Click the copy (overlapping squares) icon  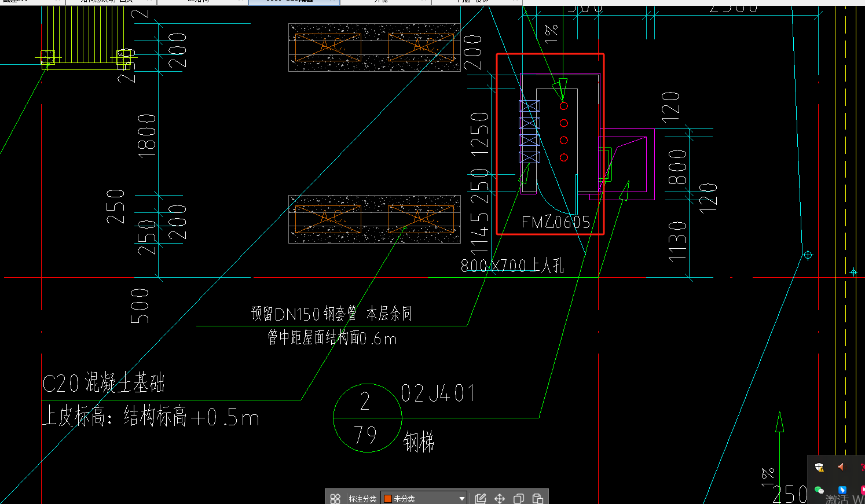(x=519, y=498)
